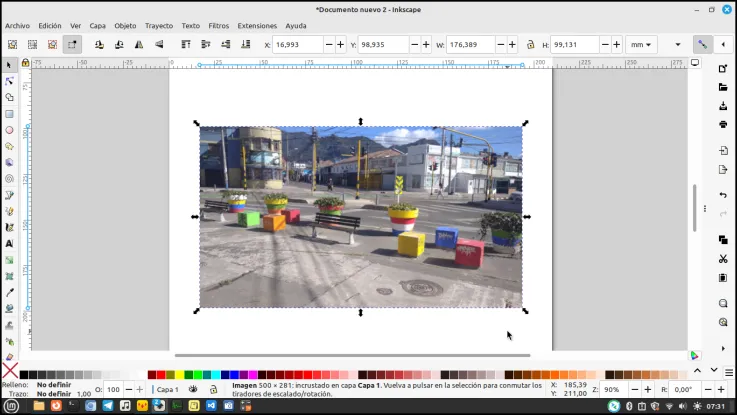Click the Cut scissors icon

[723, 259]
